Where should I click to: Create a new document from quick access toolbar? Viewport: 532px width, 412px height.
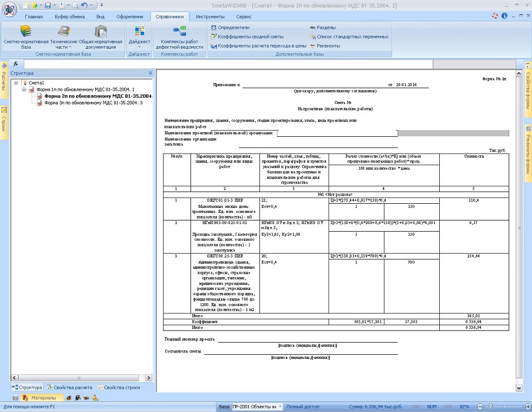[x=26, y=6]
